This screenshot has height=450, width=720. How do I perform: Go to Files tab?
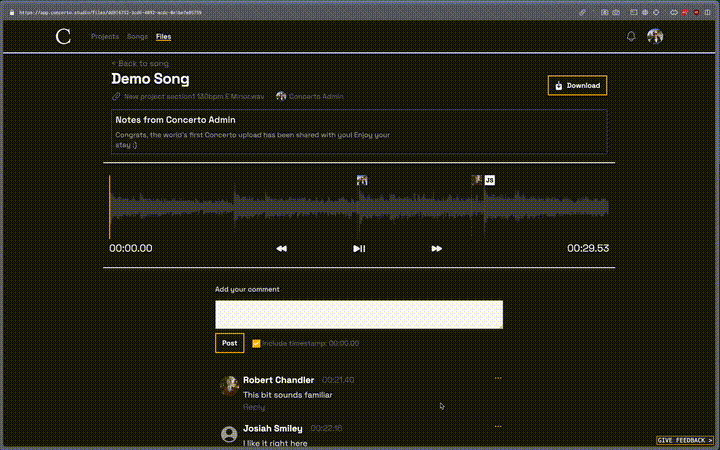163,36
